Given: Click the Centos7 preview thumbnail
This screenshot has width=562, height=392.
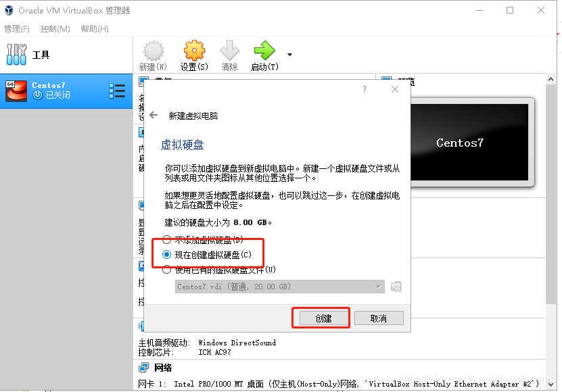Looking at the screenshot, I should click(x=469, y=142).
